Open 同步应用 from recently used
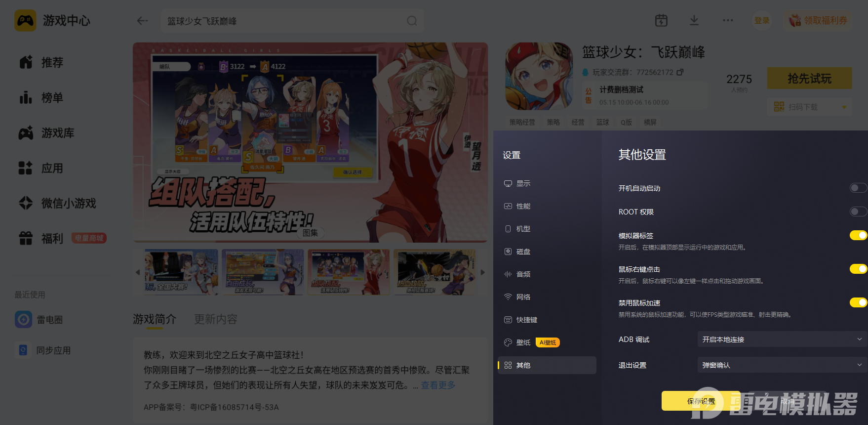Viewport: 868px width, 425px height. point(43,350)
